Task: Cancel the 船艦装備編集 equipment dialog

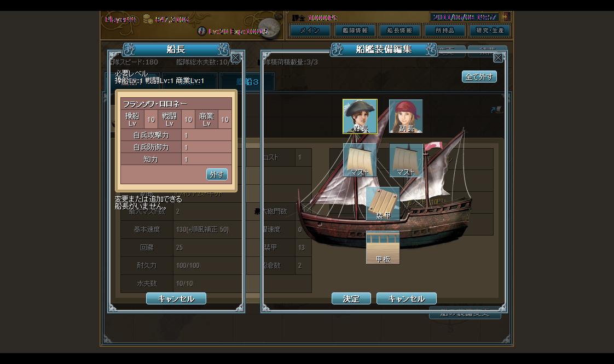Action: click(407, 298)
